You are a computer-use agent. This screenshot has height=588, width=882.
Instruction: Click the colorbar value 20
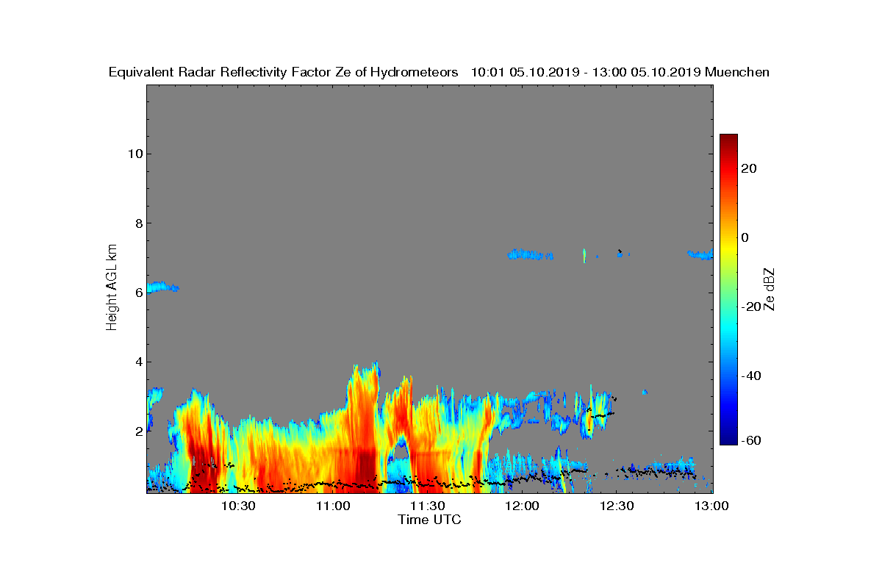coord(749,168)
